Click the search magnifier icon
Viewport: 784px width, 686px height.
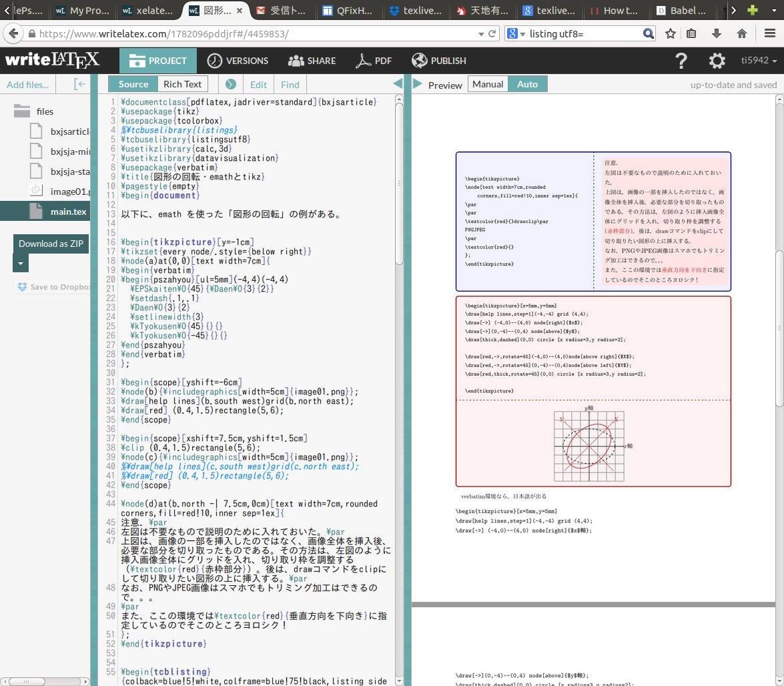click(x=648, y=33)
